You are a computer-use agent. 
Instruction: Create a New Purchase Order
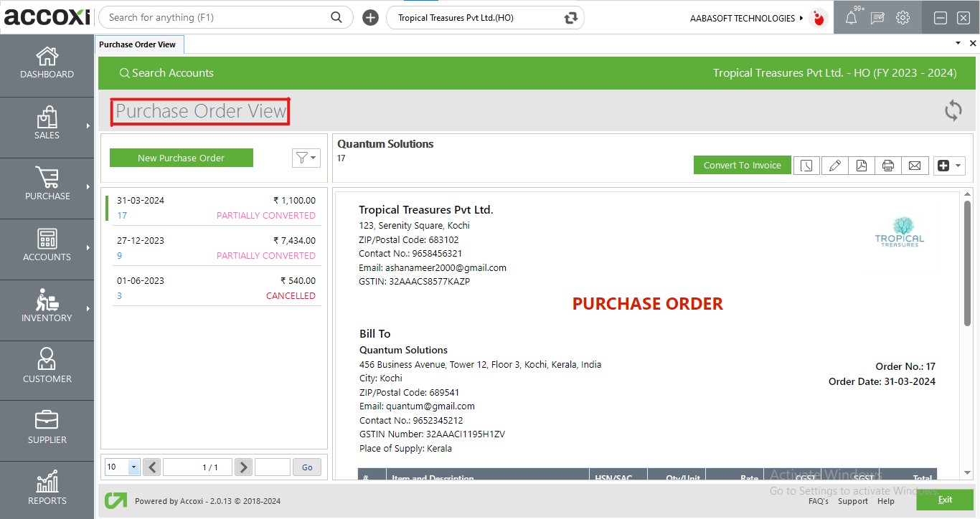pos(181,158)
